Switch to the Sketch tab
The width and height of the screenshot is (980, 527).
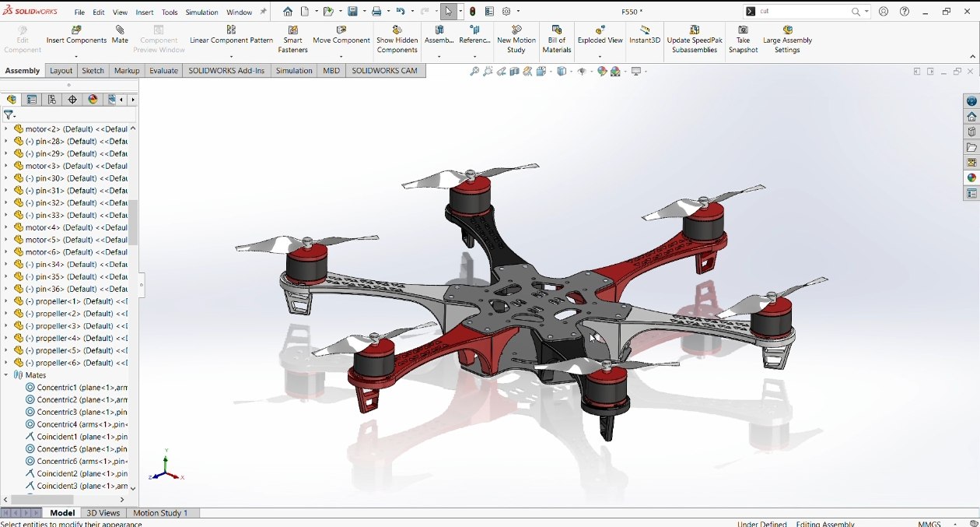[93, 71]
